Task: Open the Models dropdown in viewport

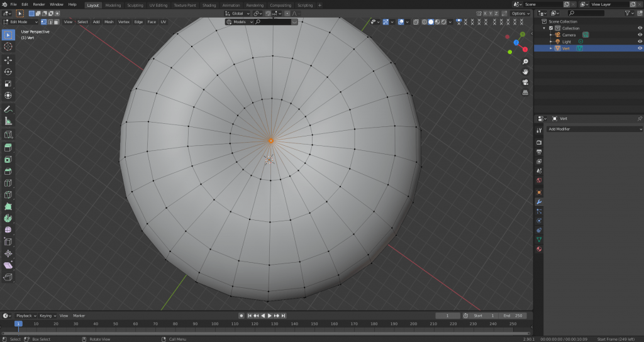Action: point(240,22)
